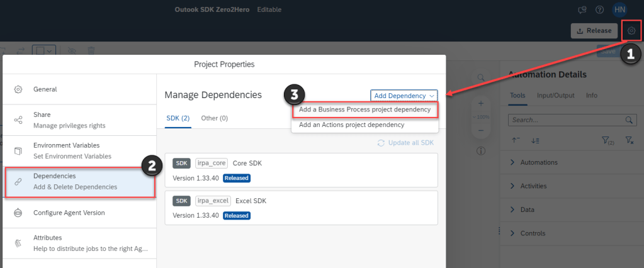
Task: Zoom in with the plus icon
Action: [480, 103]
